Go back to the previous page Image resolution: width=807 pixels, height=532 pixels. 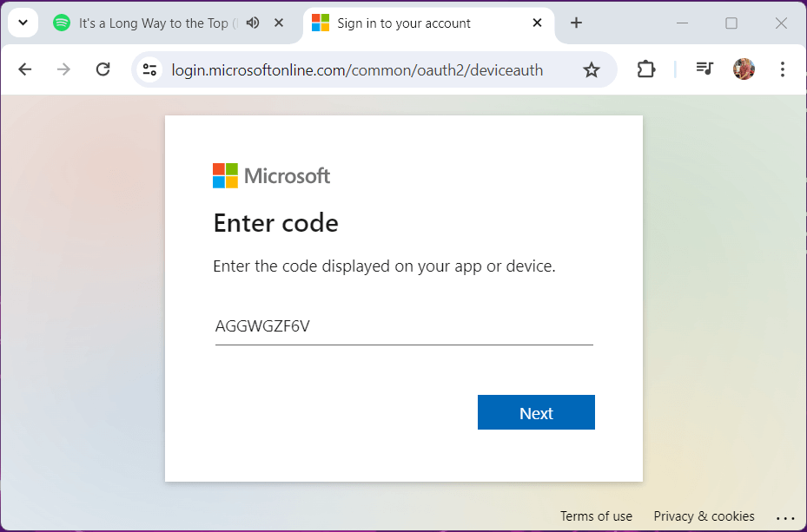(x=24, y=69)
